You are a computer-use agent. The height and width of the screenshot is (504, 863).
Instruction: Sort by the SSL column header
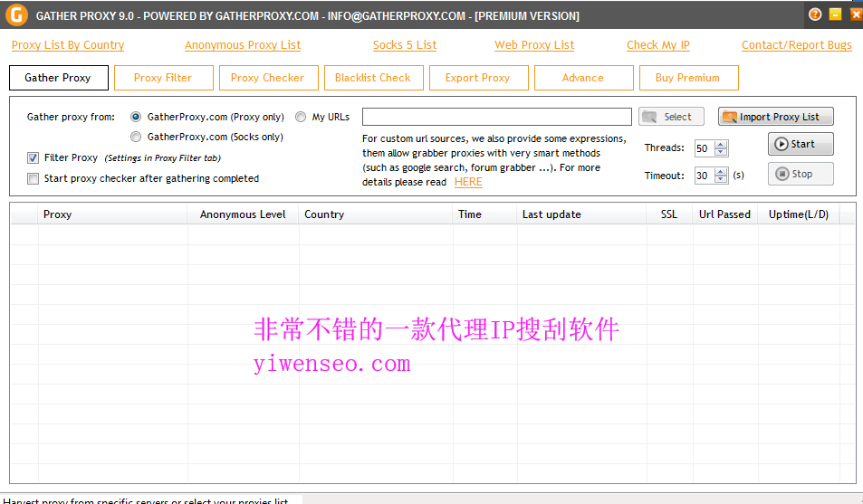668,214
